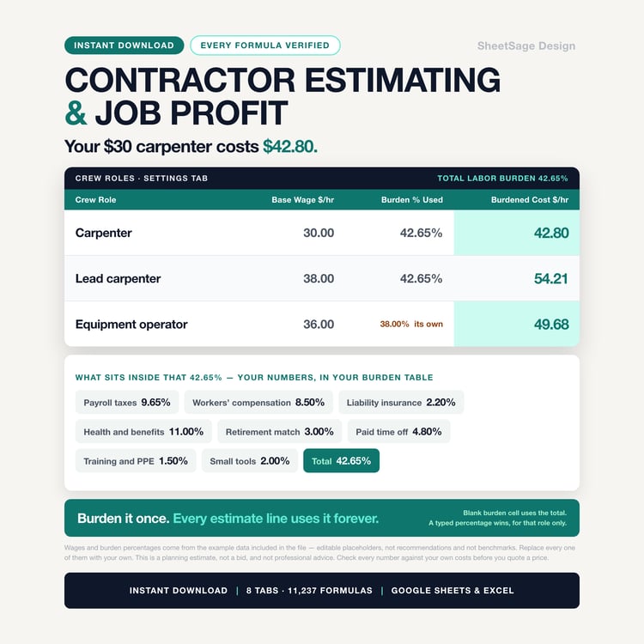Click the Workers' compensation 8.50% chip

[258, 402]
